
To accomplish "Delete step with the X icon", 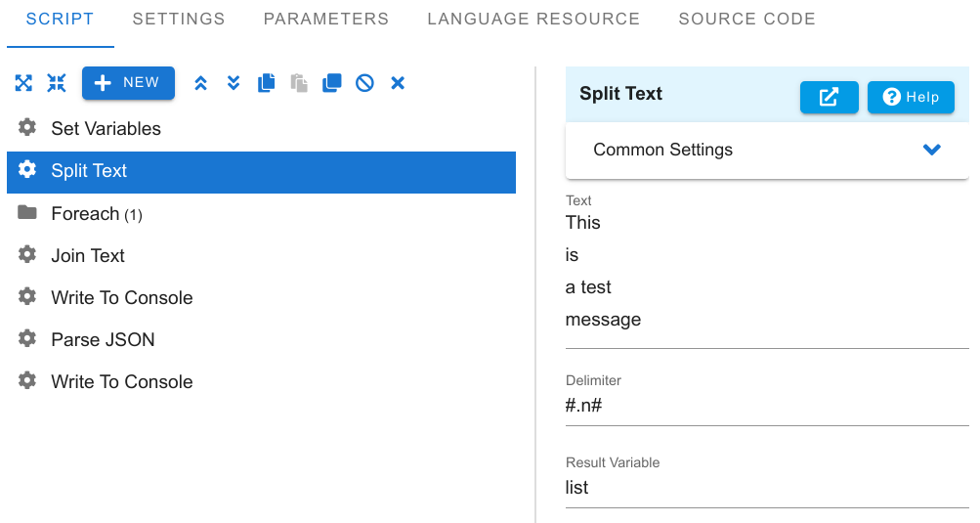I will [398, 82].
